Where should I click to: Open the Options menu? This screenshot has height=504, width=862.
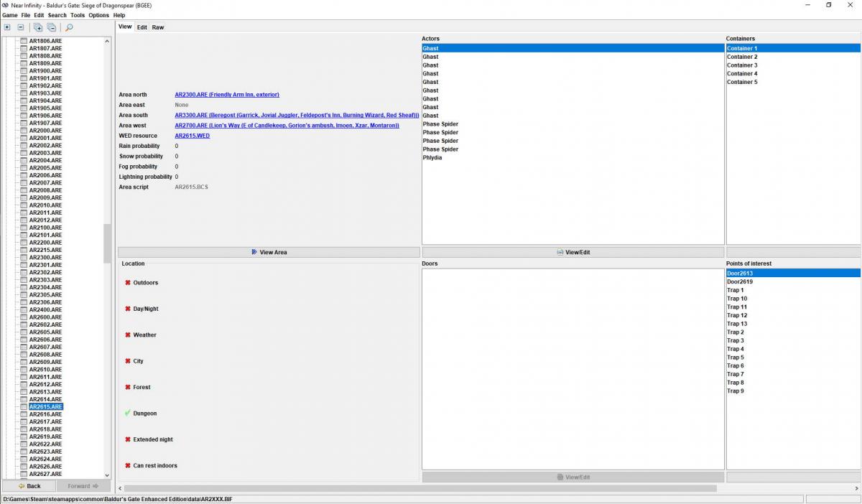(x=99, y=15)
